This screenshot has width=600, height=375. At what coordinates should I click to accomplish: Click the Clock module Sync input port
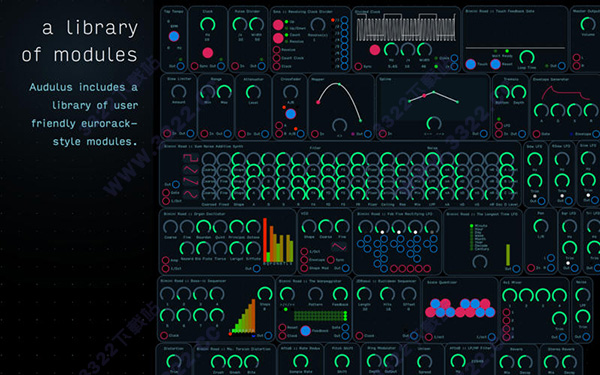pyautogui.click(x=194, y=66)
